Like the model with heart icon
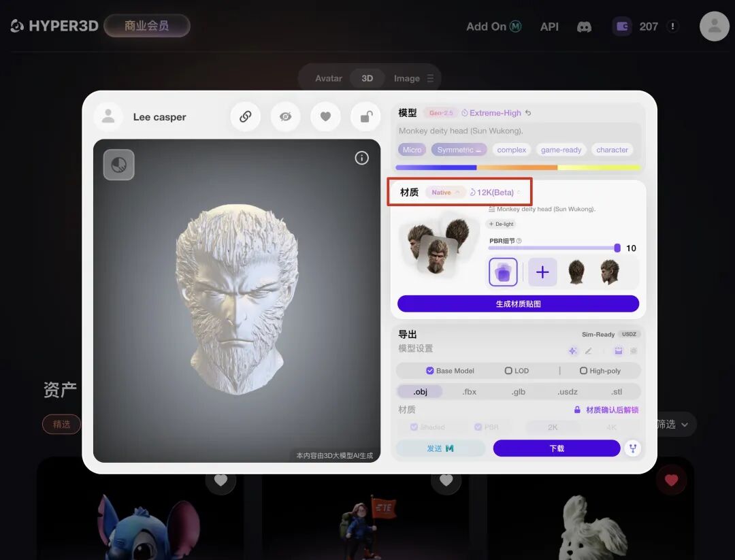 [325, 116]
